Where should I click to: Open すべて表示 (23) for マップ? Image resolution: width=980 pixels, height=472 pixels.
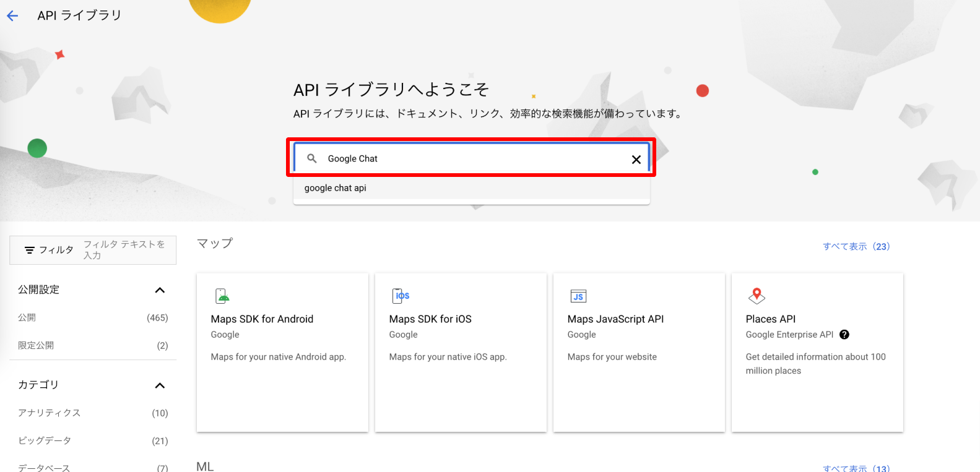pos(856,246)
